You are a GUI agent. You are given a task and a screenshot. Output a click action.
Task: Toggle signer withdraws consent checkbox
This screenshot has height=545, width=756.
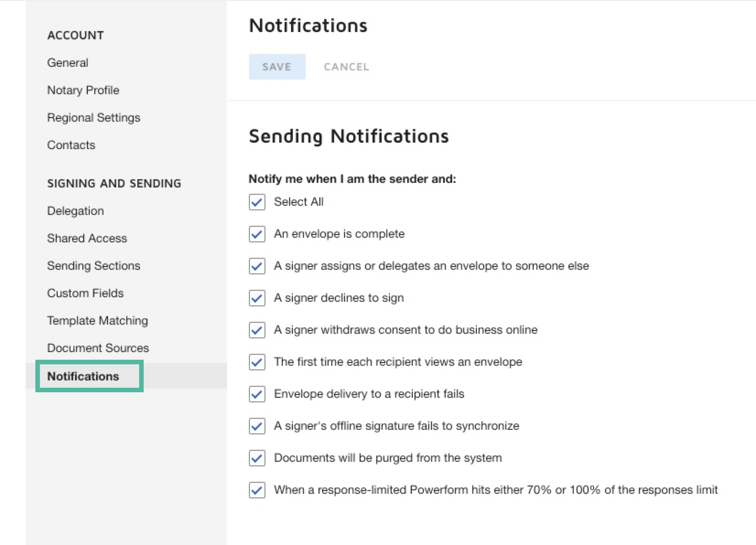(x=257, y=330)
